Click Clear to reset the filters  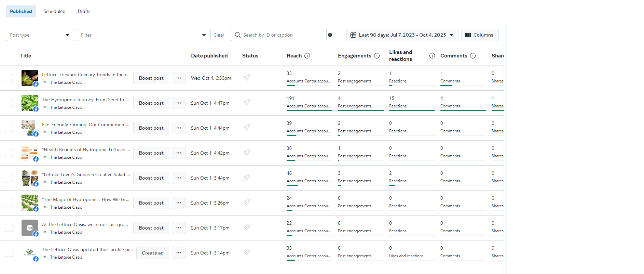[x=219, y=35]
